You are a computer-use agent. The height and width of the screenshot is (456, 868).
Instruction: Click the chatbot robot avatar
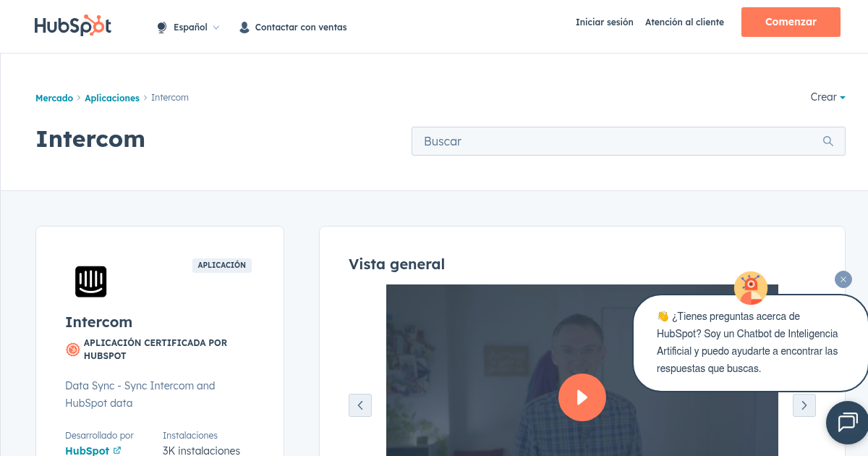click(x=751, y=287)
